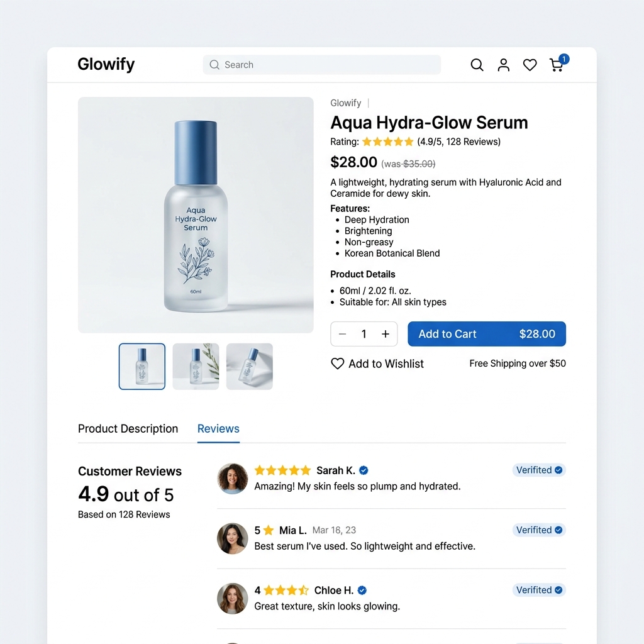Click the magnifier icon inside search field
The image size is (644, 644).
[x=214, y=65]
